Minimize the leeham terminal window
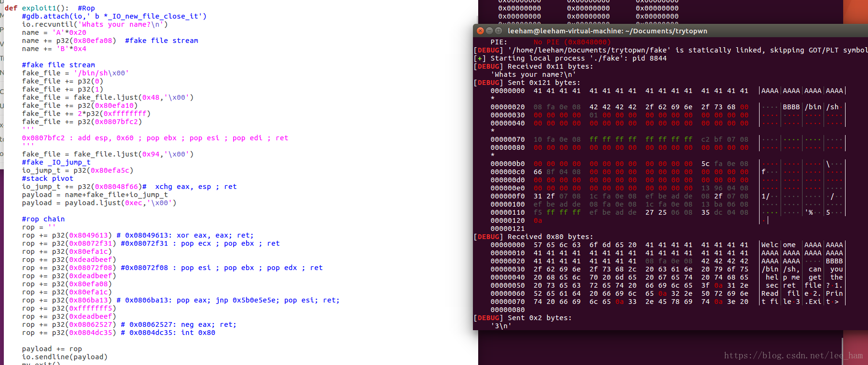The width and height of the screenshot is (868, 365). 489,31
